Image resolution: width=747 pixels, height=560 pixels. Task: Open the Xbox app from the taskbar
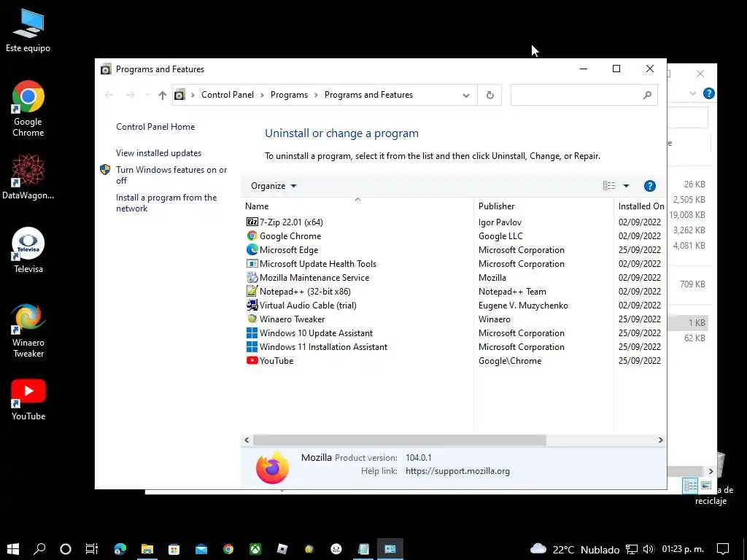255,549
